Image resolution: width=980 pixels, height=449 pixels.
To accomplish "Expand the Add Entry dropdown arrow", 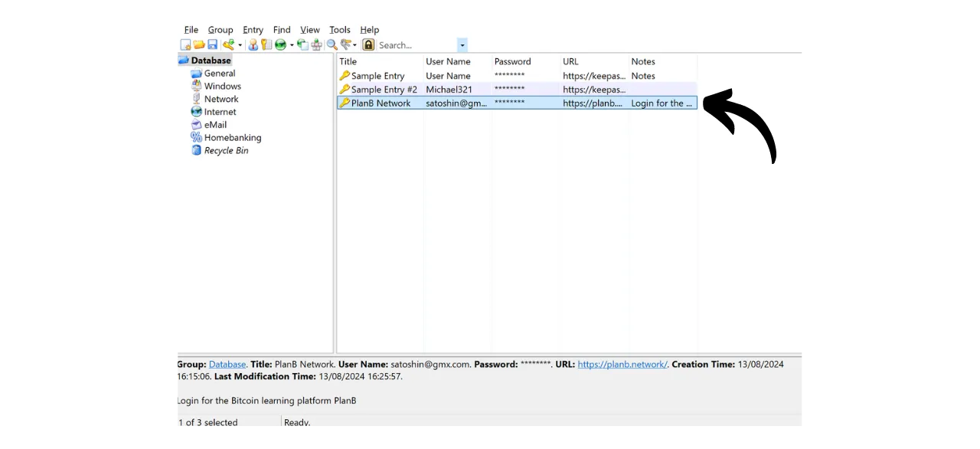I will (240, 44).
